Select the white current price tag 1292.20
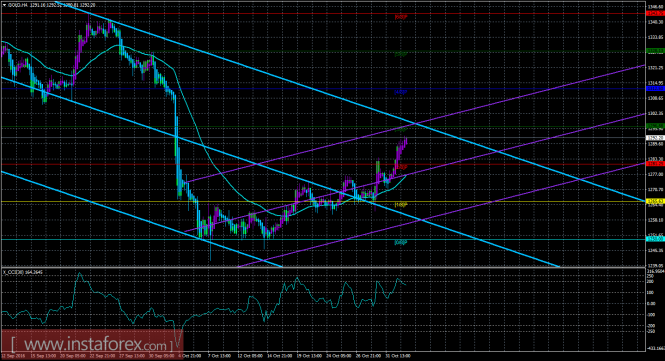The height and width of the screenshot is (361, 665). click(x=654, y=138)
